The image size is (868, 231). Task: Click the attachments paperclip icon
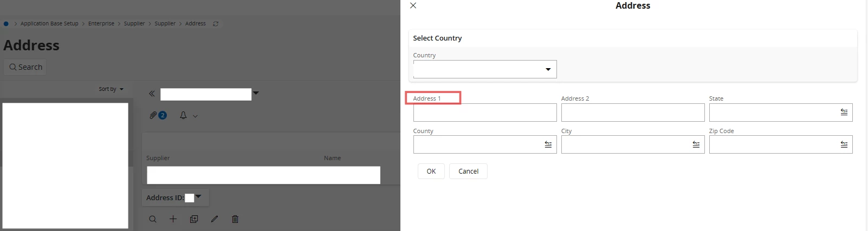pos(153,115)
